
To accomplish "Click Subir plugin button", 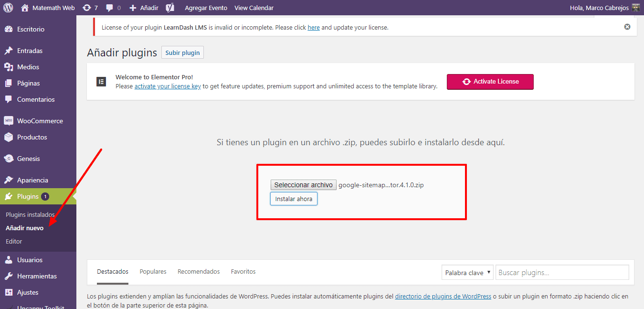I will 182,53.
